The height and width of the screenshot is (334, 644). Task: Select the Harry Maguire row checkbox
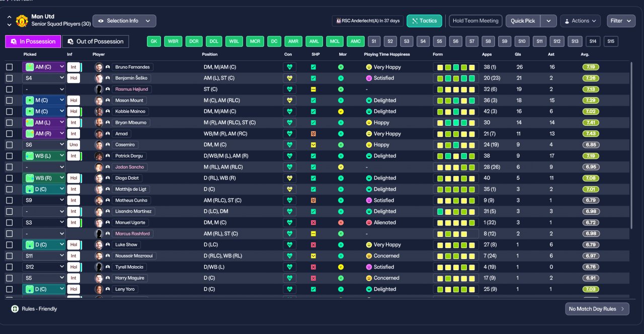point(10,278)
